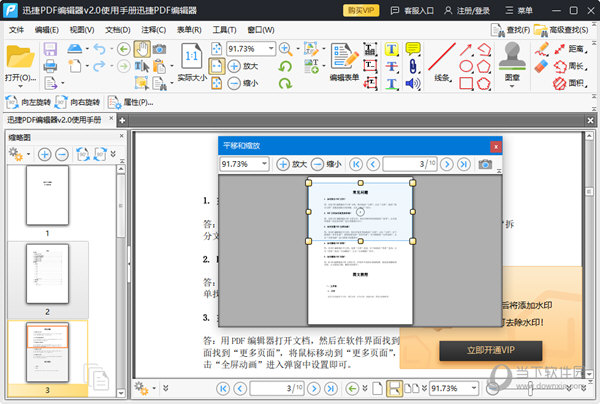This screenshot has height=404, width=600.
Task: Select the 距离 distance measuring tool
Action: click(569, 49)
